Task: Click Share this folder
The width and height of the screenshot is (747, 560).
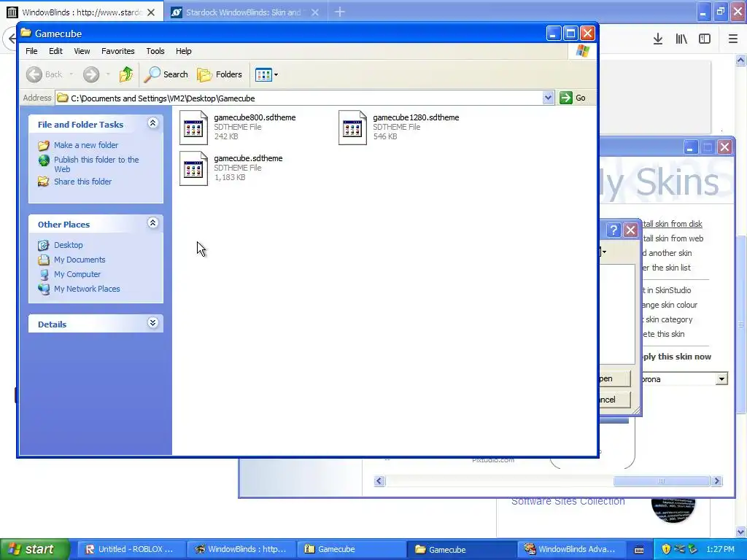Action: [x=83, y=182]
